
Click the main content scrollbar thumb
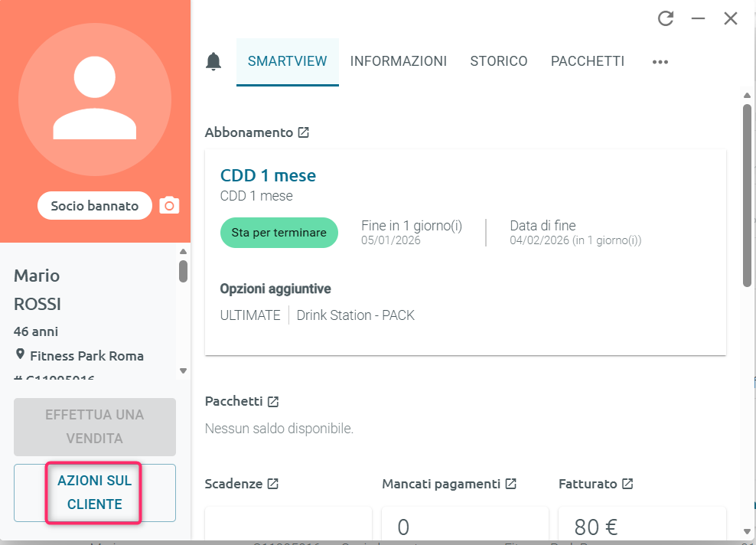pyautogui.click(x=747, y=195)
